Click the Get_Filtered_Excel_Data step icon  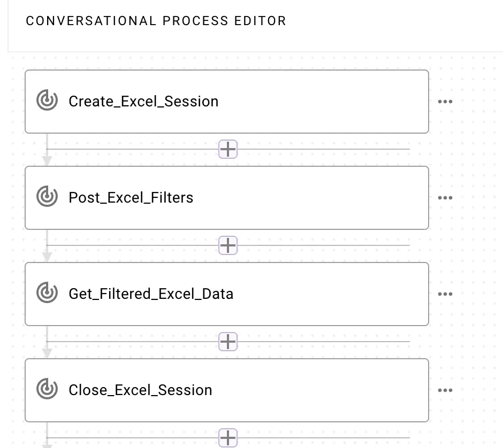pos(47,293)
